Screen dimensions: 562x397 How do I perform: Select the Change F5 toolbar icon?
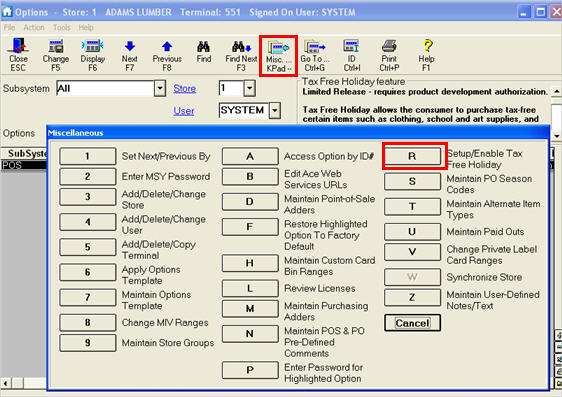point(56,55)
